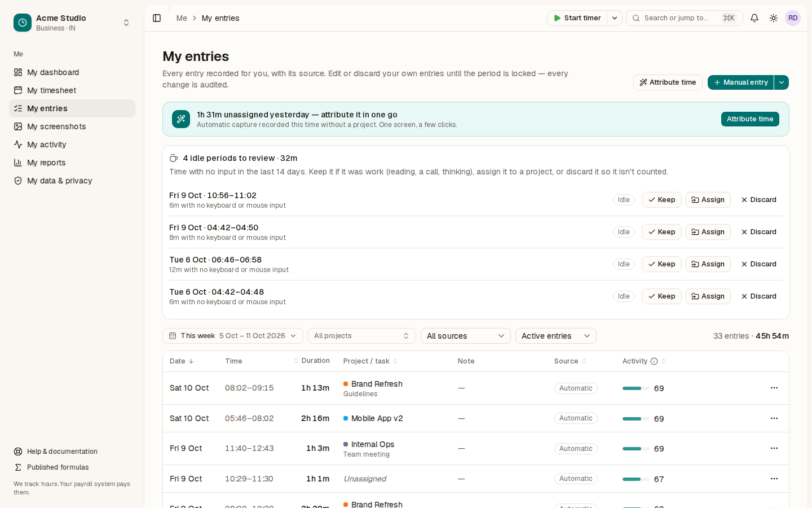
Task: Assign the Fri 9 Oct 04:42–04:50 idle period
Action: [x=708, y=232]
